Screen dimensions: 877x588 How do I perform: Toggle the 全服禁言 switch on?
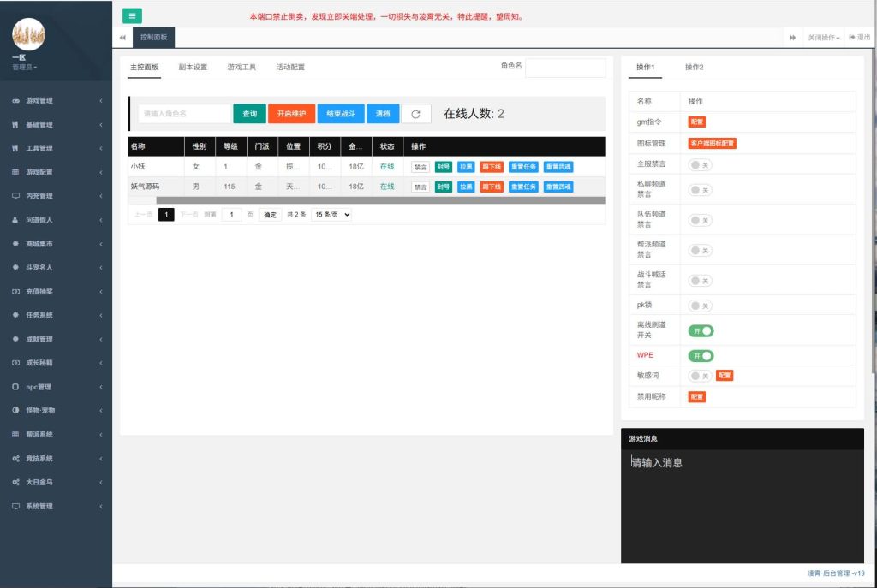coord(701,164)
